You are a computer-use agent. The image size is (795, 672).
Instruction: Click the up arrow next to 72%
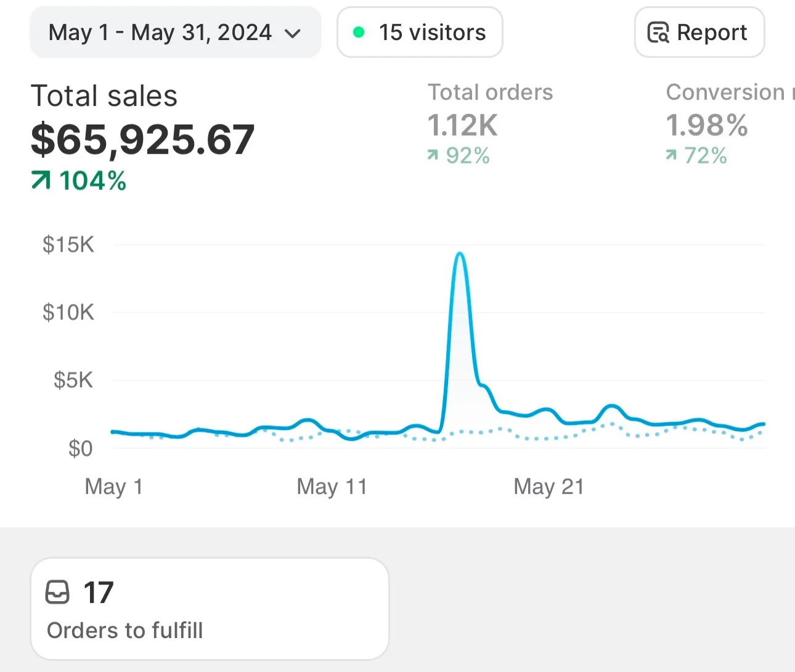[671, 155]
